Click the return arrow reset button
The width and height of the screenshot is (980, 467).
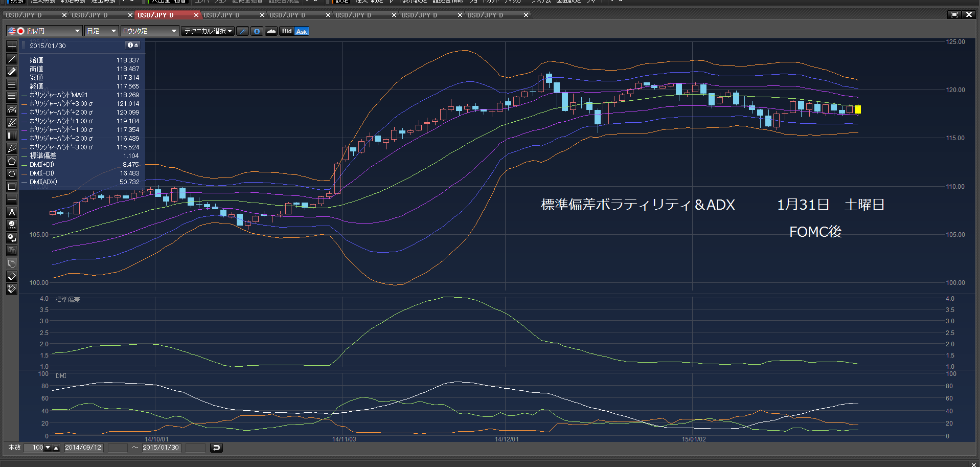(x=216, y=448)
